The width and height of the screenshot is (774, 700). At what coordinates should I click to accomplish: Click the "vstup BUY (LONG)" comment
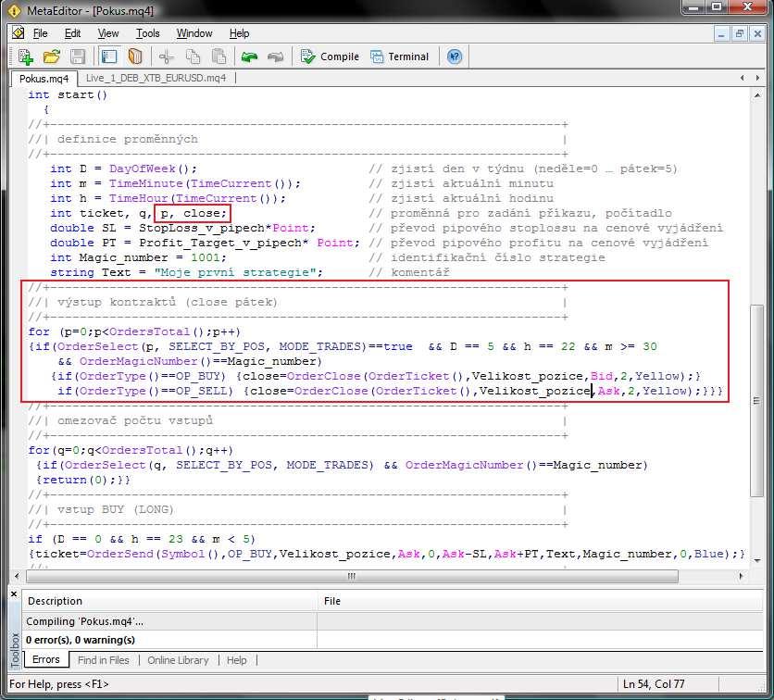point(116,509)
